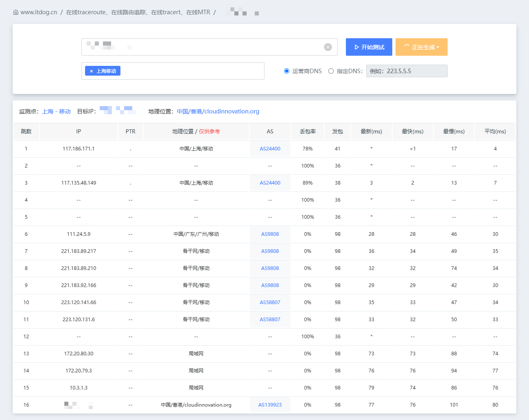Screen dimensions: 529x420
Task: Select IP address 221.183.89.210
Action: [79, 268]
